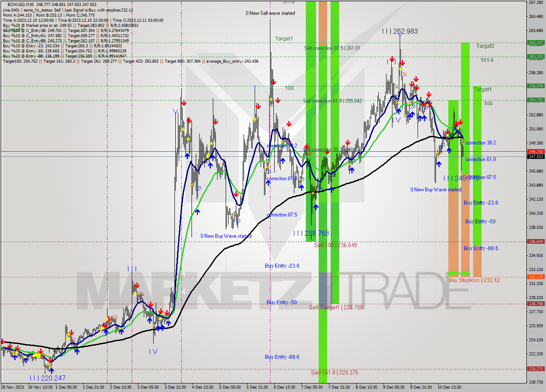The height and width of the screenshot is (392, 546).
Task: Click the green 262.107 price axis tag
Action: click(x=536, y=43)
